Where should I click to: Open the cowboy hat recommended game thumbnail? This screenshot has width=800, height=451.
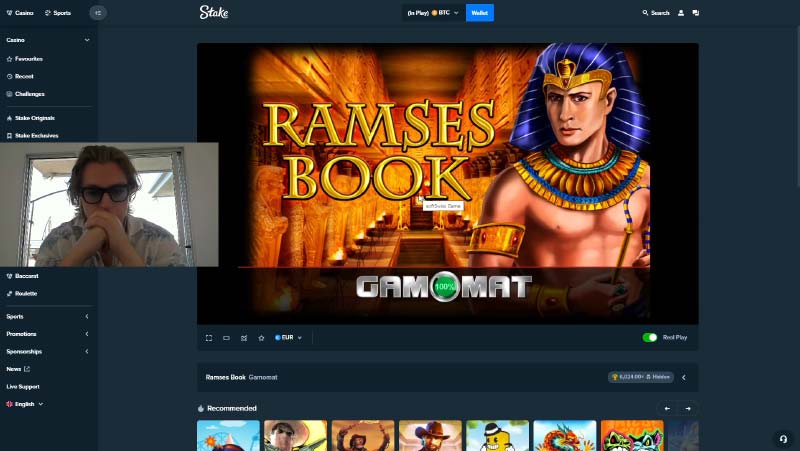430,435
